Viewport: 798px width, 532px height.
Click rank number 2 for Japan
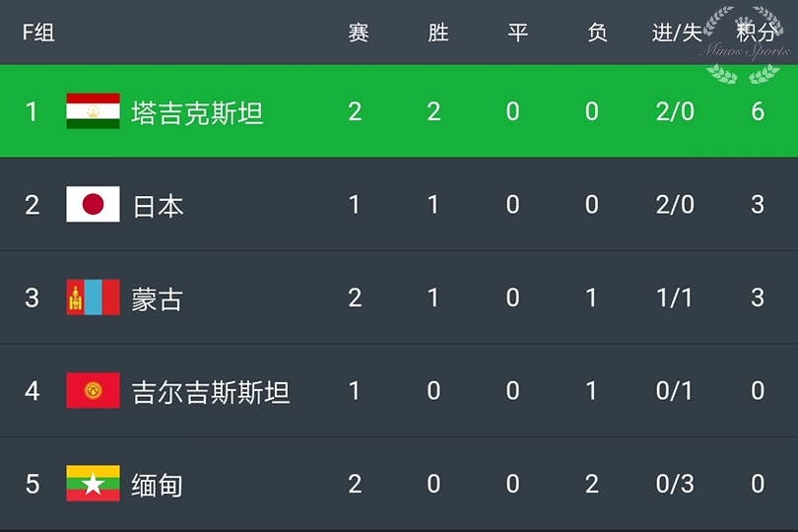pyautogui.click(x=33, y=205)
